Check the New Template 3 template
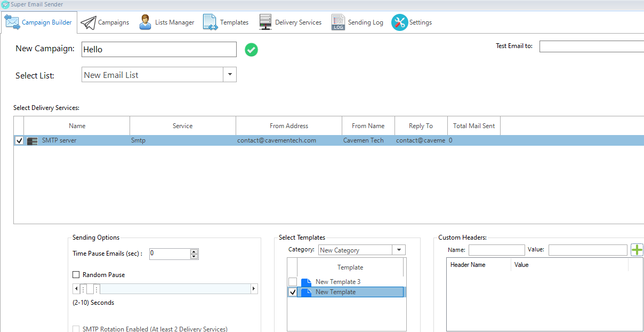Viewport: 644px width, 332px height. tap(292, 281)
